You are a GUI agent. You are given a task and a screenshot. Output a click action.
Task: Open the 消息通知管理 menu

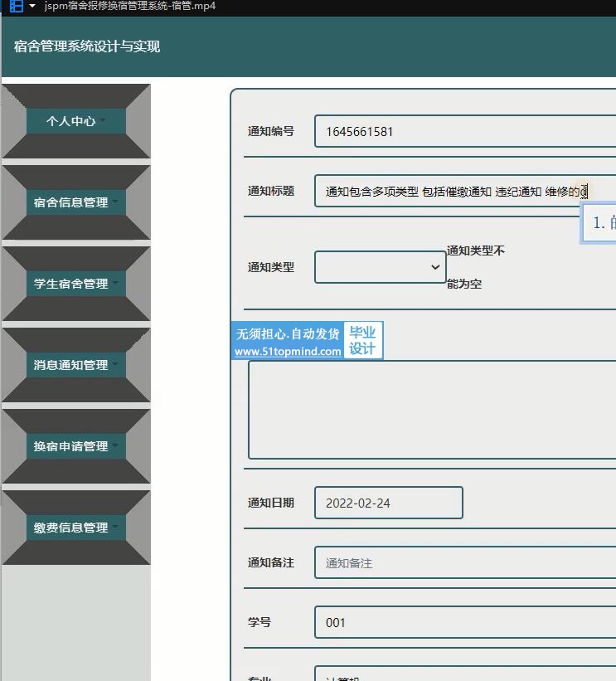[x=76, y=365]
